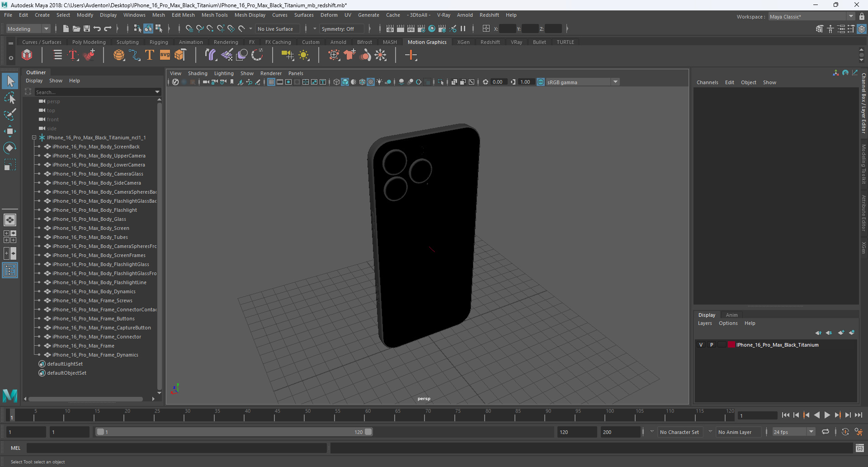Click the Channels menu in Channel Box

(x=707, y=82)
